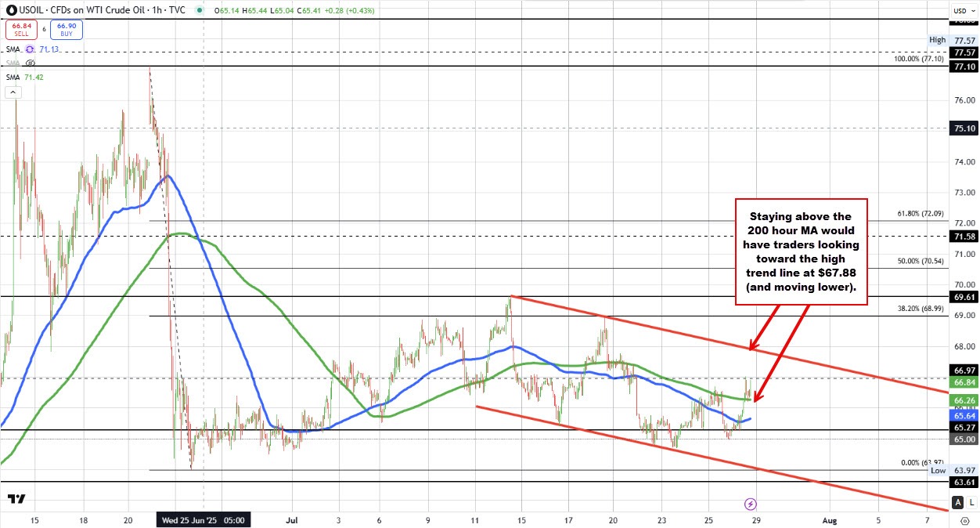Click the 75.10 price axis label

pyautogui.click(x=963, y=128)
